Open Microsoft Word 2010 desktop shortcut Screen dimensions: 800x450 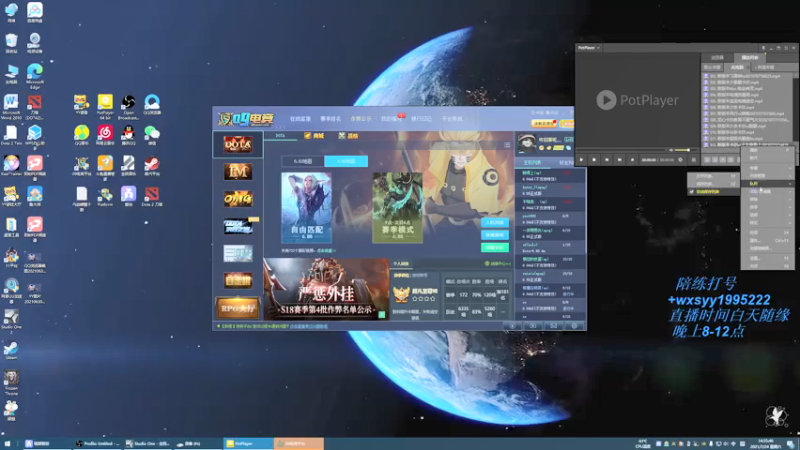[11, 107]
